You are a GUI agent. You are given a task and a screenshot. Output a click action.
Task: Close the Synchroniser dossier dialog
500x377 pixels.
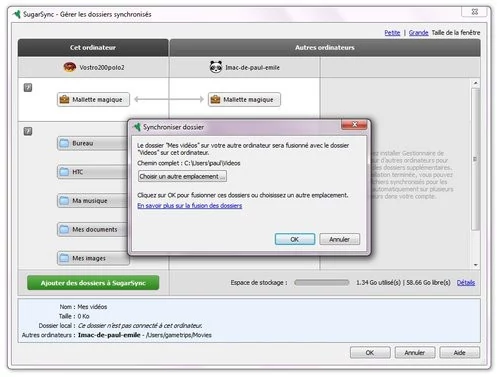coord(354,125)
